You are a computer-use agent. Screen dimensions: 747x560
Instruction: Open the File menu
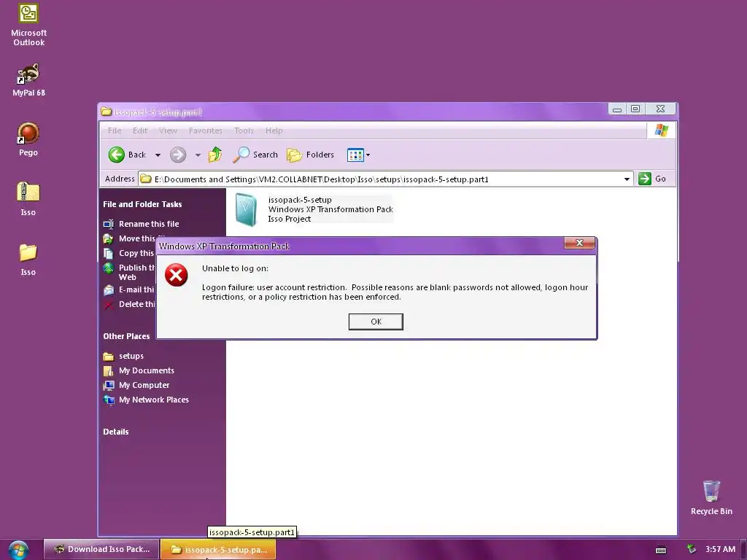click(115, 131)
